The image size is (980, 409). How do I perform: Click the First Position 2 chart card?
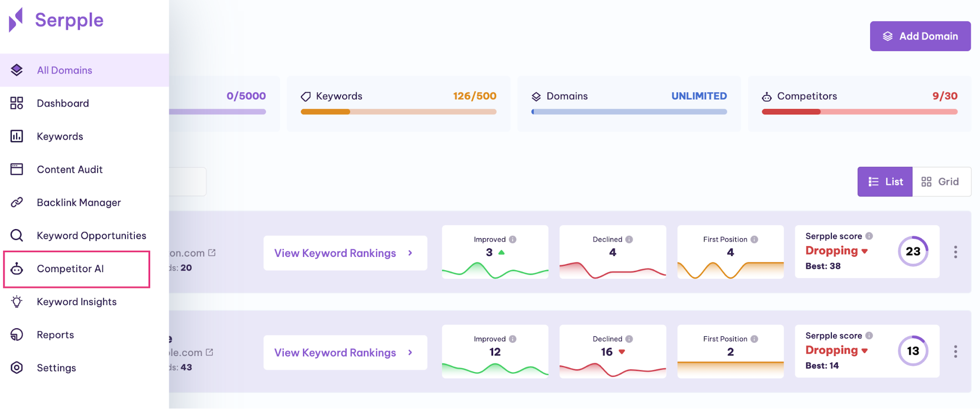pos(730,352)
